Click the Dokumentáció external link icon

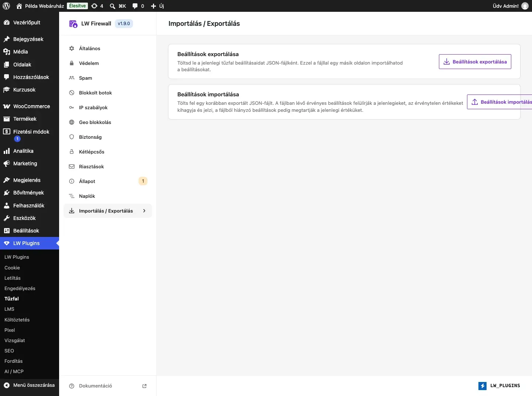coord(144,386)
